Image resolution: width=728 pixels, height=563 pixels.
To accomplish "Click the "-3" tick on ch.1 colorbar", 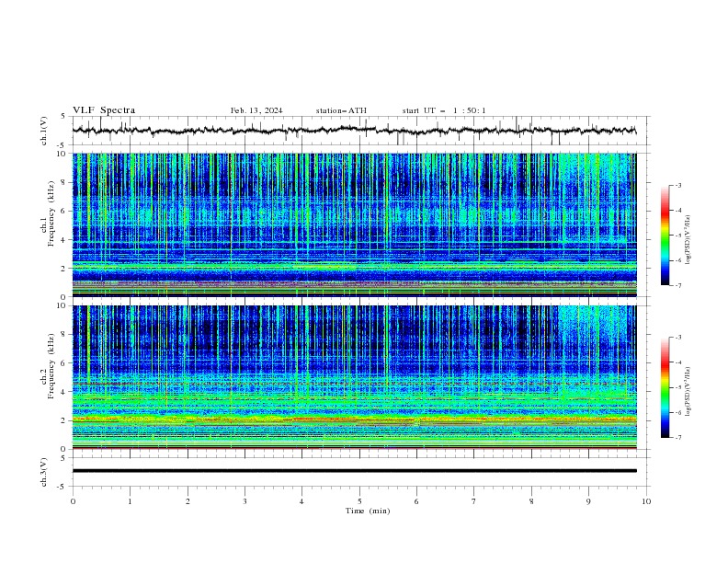I will (x=678, y=185).
